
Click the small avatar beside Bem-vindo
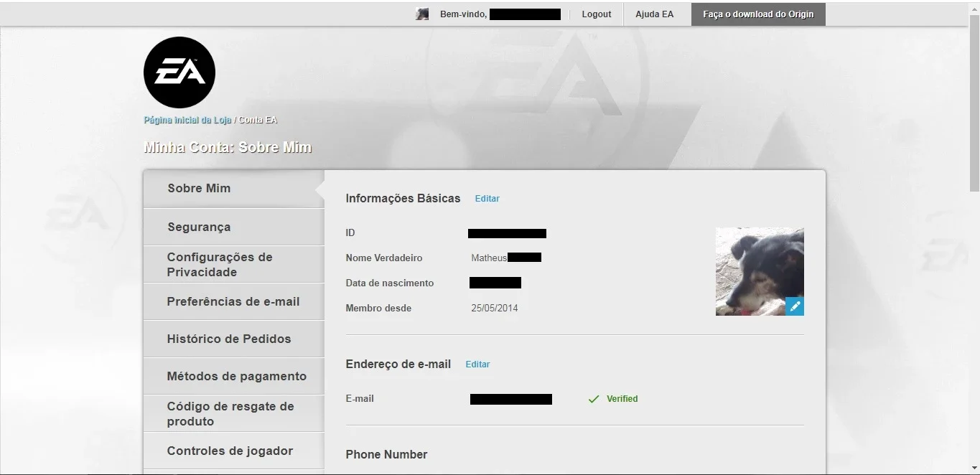coord(422,14)
